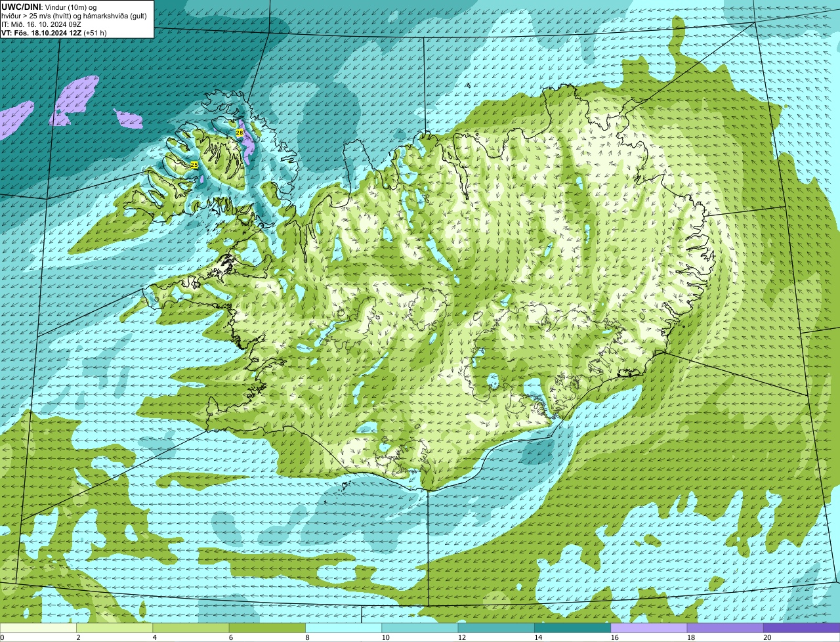The width and height of the screenshot is (840, 642).
Task: Click the legend value "12"
Action: pos(461,637)
